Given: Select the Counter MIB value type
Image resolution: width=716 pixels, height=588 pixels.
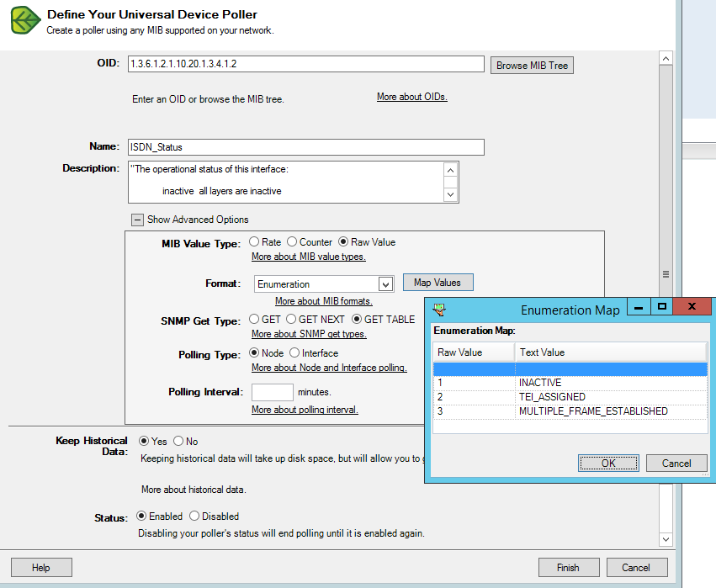Looking at the screenshot, I should coord(292,242).
